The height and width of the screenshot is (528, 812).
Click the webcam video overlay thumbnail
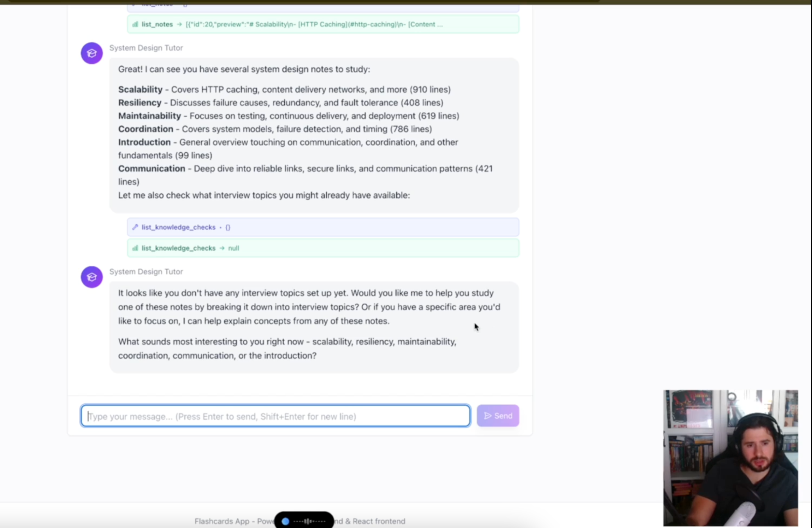[x=730, y=458]
